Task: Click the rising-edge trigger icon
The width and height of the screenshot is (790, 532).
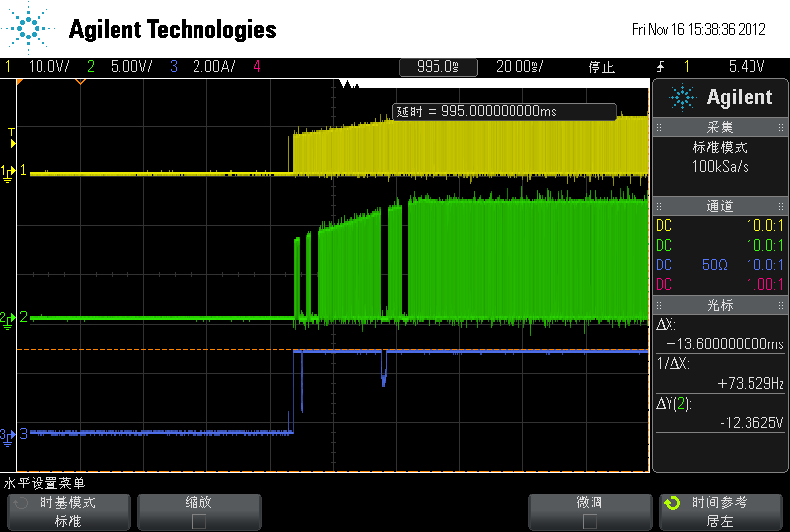Action: [660, 66]
